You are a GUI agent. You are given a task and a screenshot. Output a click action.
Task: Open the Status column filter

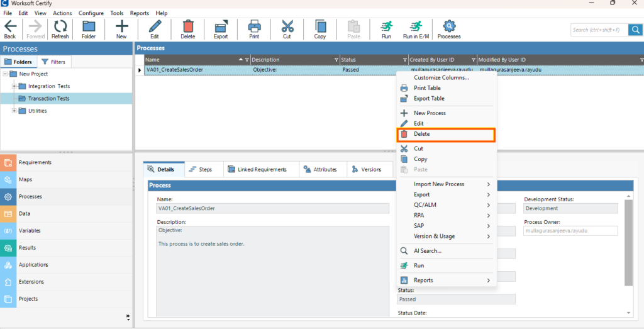coord(405,60)
